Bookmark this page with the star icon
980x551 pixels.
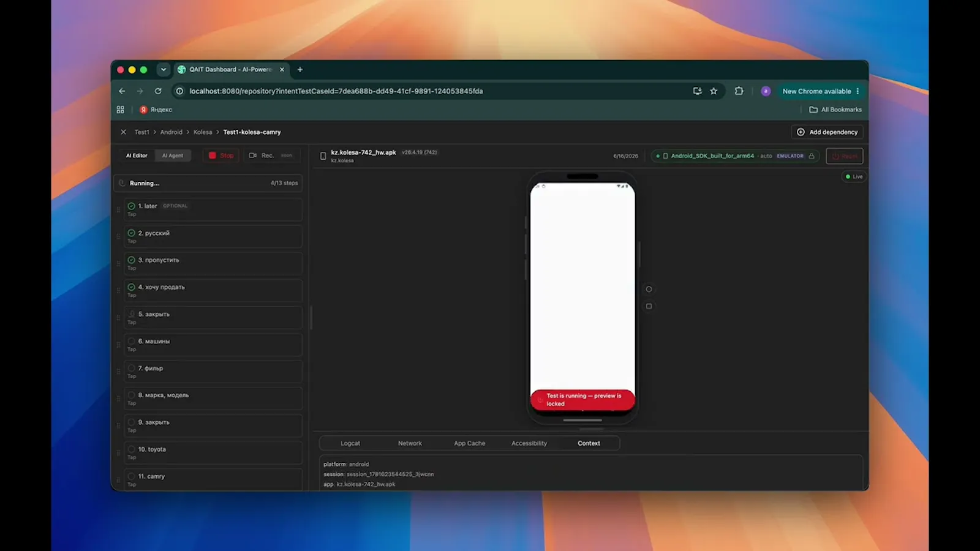[714, 91]
